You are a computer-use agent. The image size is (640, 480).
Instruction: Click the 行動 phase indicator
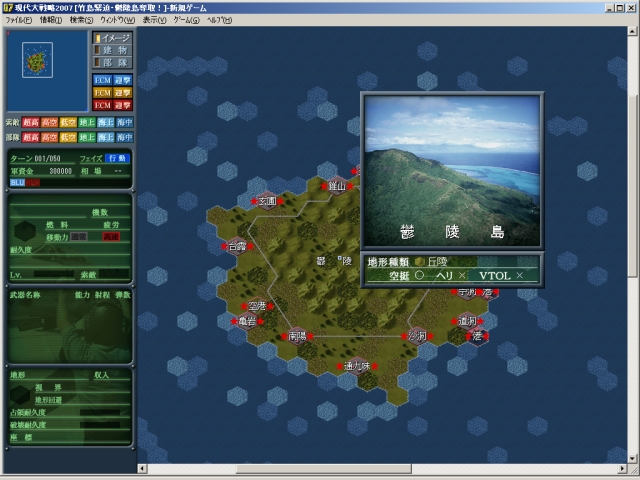tap(117, 158)
